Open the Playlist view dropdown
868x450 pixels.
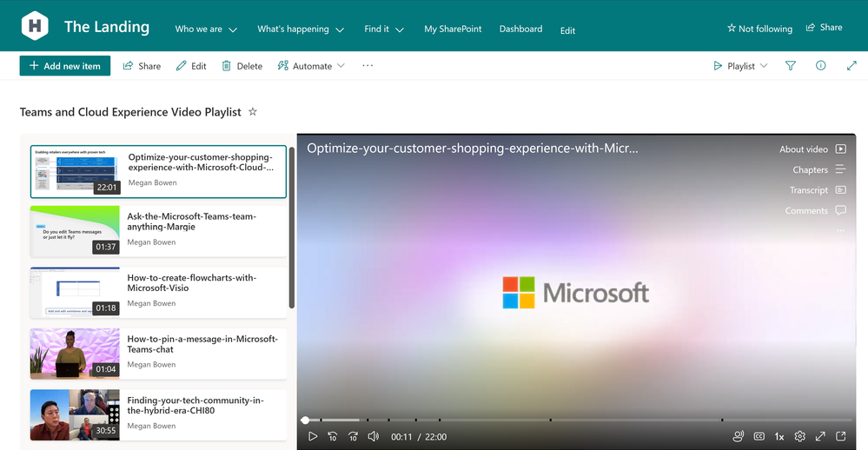(x=740, y=66)
